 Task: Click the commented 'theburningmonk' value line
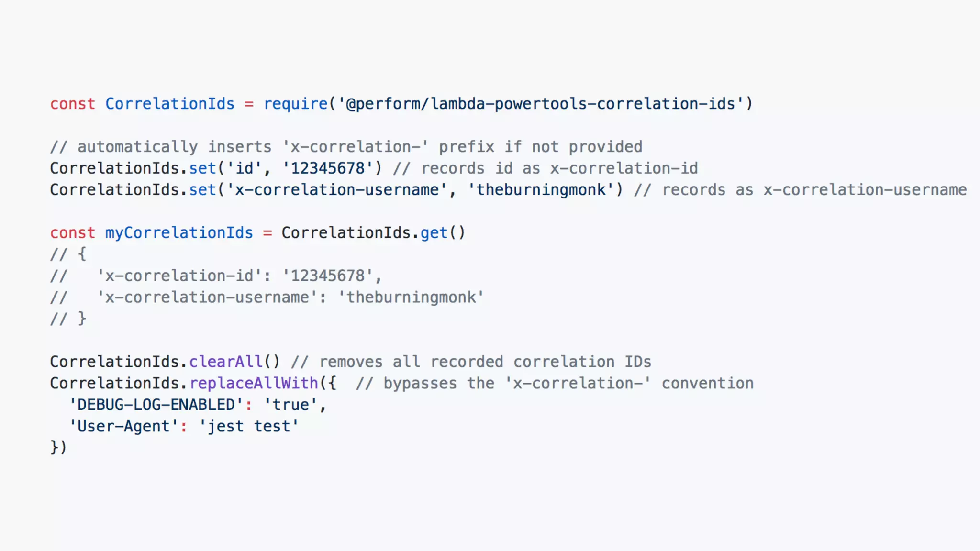[267, 298]
